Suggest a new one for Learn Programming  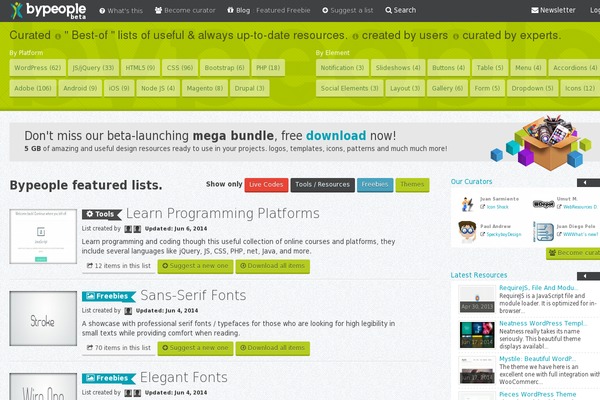click(196, 266)
